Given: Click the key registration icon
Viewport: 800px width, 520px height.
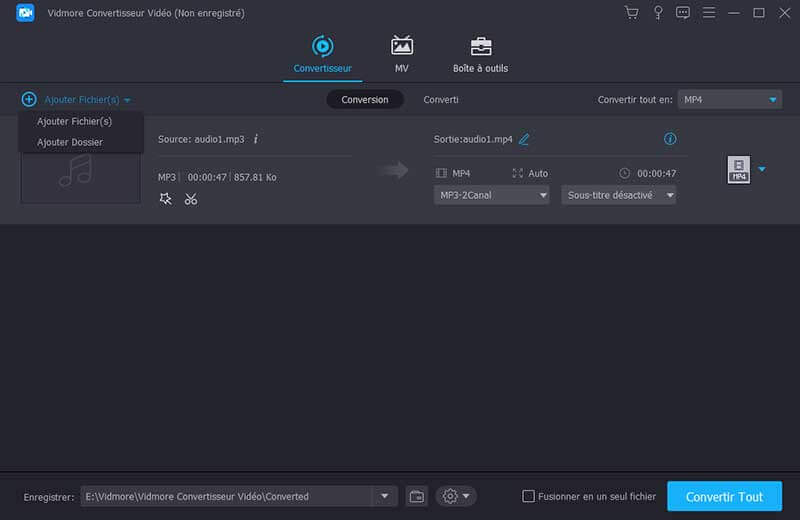Looking at the screenshot, I should point(658,13).
